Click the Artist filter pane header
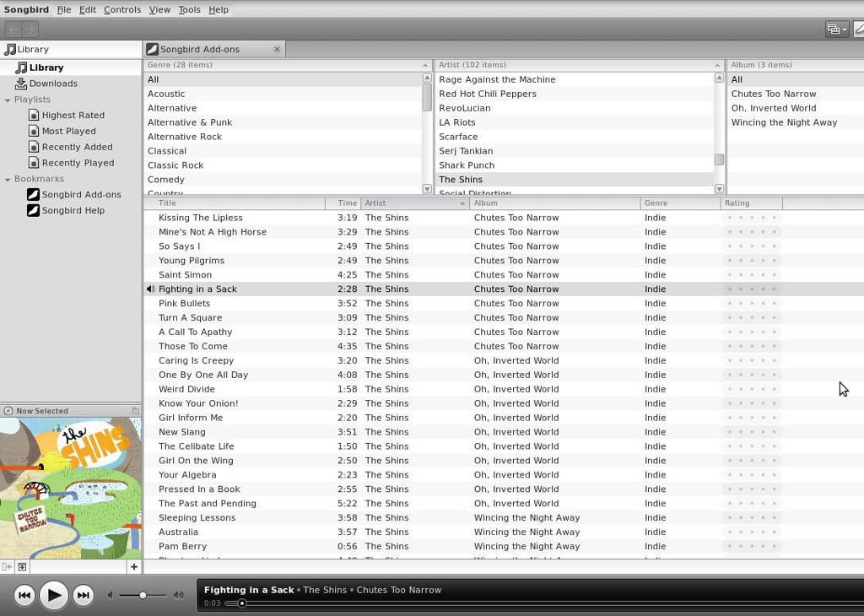 [579, 65]
